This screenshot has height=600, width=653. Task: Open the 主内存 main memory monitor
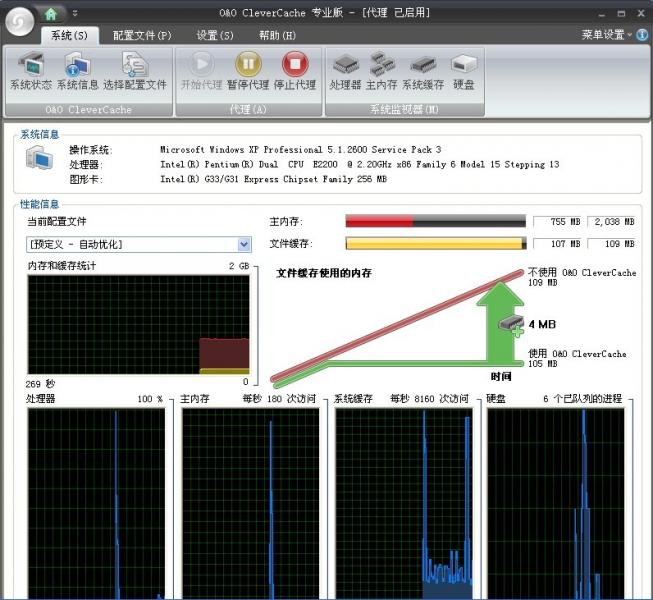[x=381, y=71]
